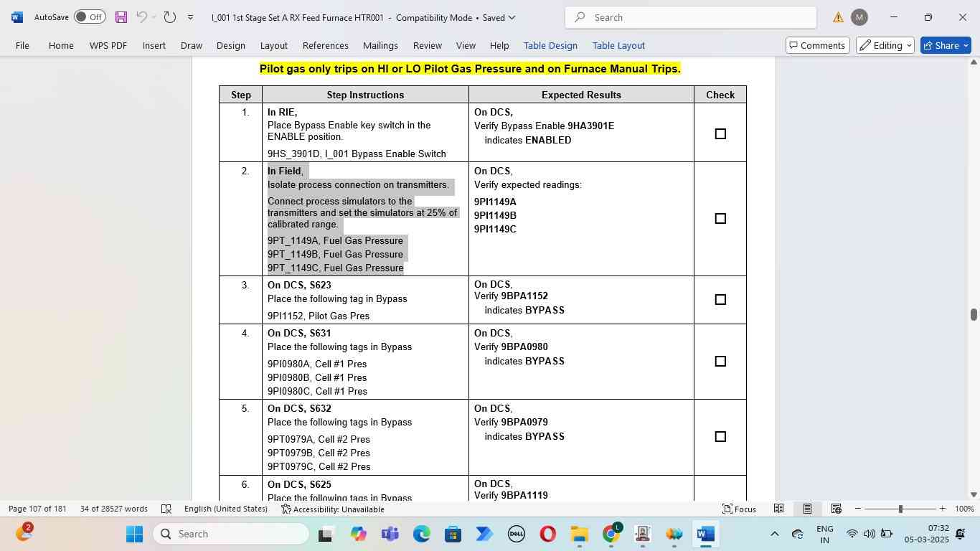Viewport: 980px width, 551px height.
Task: Open the Mailings tab
Action: pyautogui.click(x=380, y=45)
